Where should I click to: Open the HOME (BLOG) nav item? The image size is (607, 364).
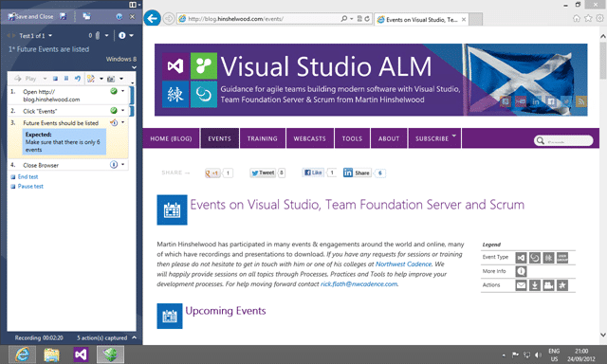pos(171,138)
